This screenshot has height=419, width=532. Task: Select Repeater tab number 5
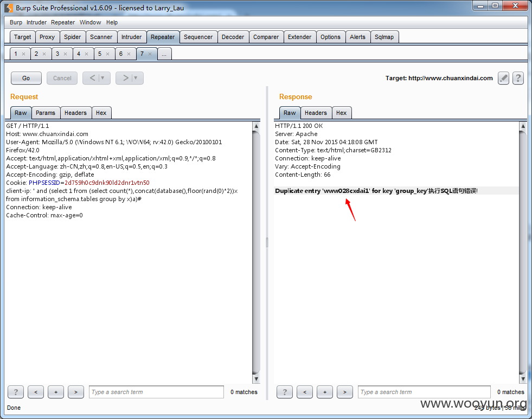[x=100, y=54]
